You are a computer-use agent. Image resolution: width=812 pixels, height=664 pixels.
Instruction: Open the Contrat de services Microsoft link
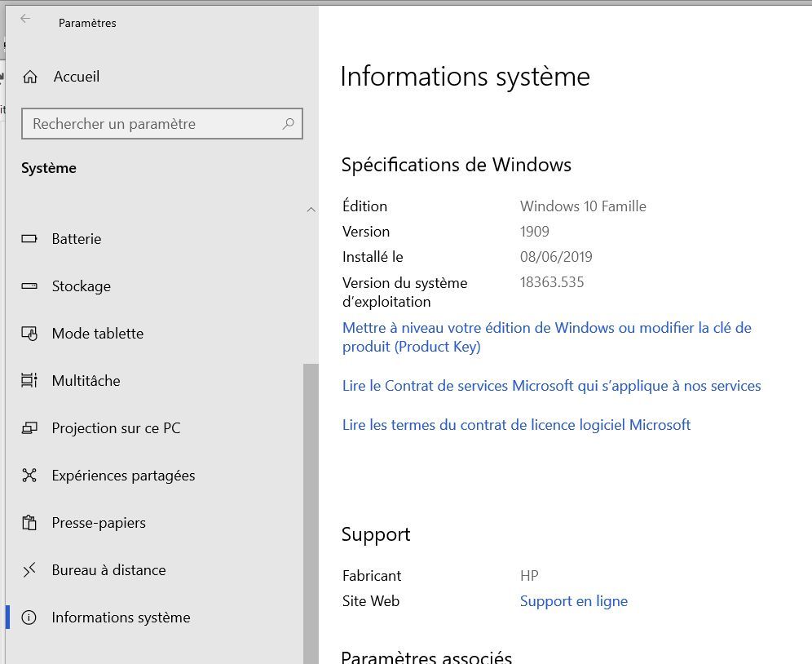click(x=551, y=386)
